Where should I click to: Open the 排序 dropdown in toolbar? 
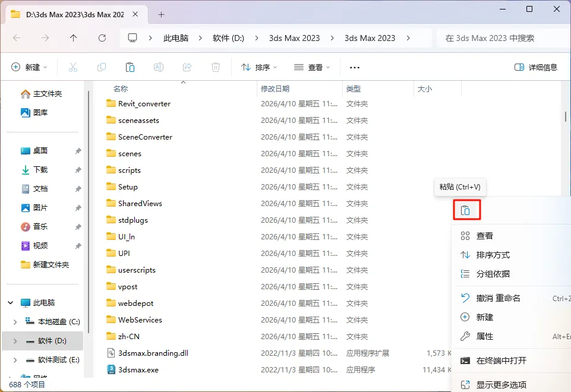click(x=259, y=67)
